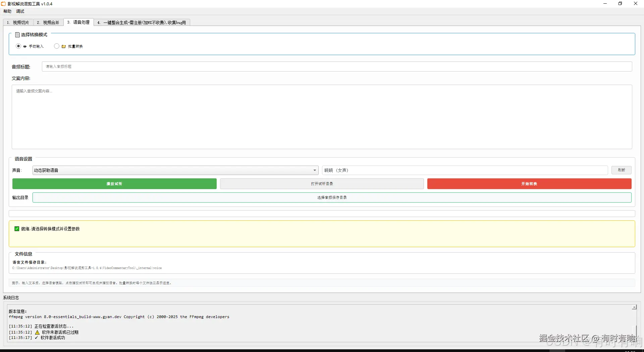Click the green 播放试听 button
The image size is (644, 352).
114,184
